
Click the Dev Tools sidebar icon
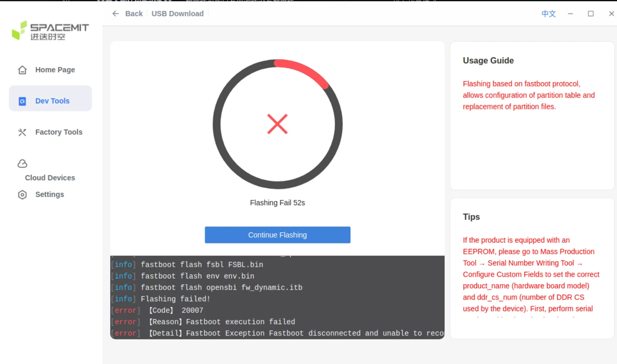point(22,101)
